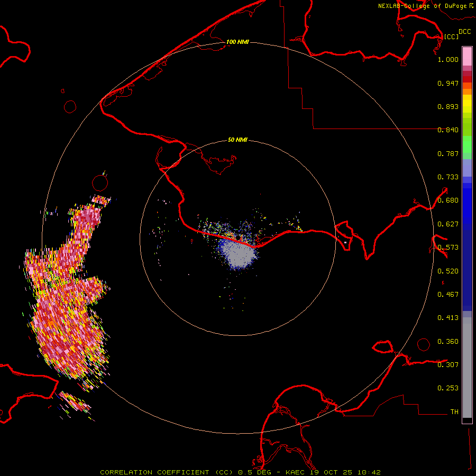The width and height of the screenshot is (476, 476).
Task: Click the NEXLAB-College of DuPage header text
Action: pyautogui.click(x=422, y=6)
